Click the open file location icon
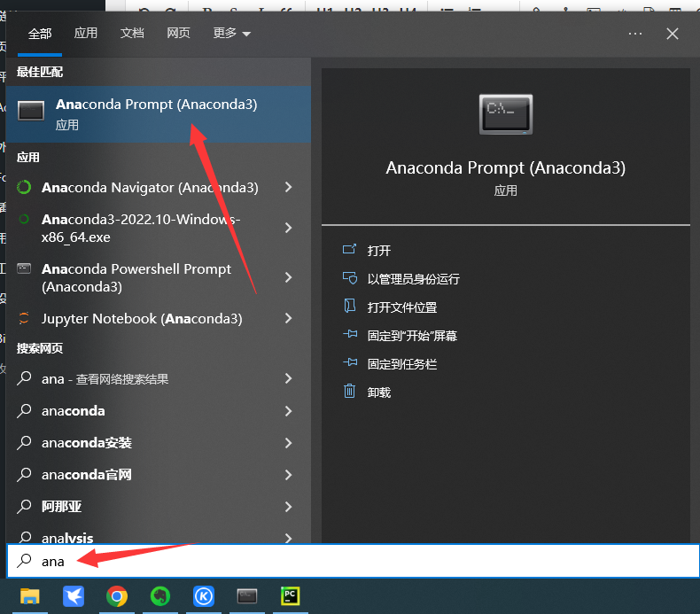The height and width of the screenshot is (614, 700). coord(349,306)
